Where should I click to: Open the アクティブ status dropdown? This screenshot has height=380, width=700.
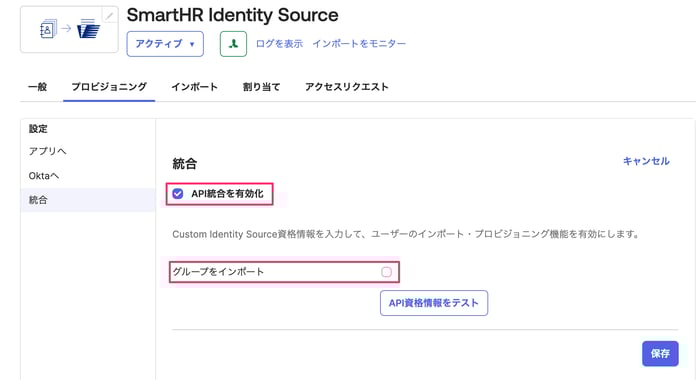tap(165, 44)
